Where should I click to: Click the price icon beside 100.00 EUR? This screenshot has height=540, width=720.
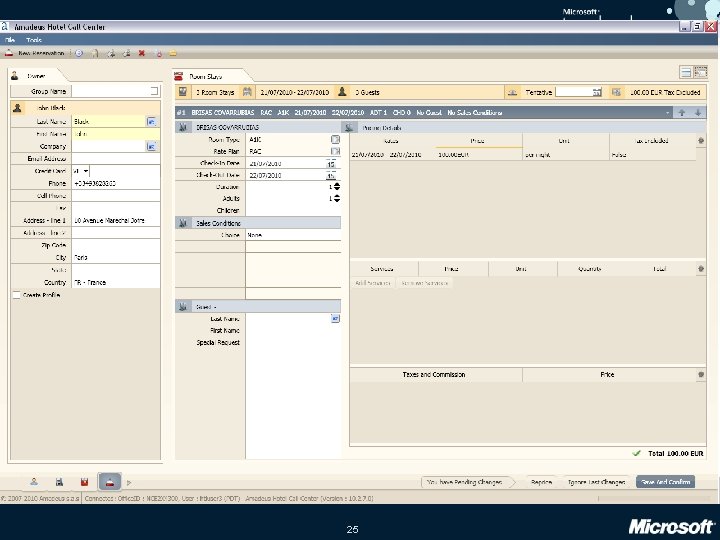(616, 92)
